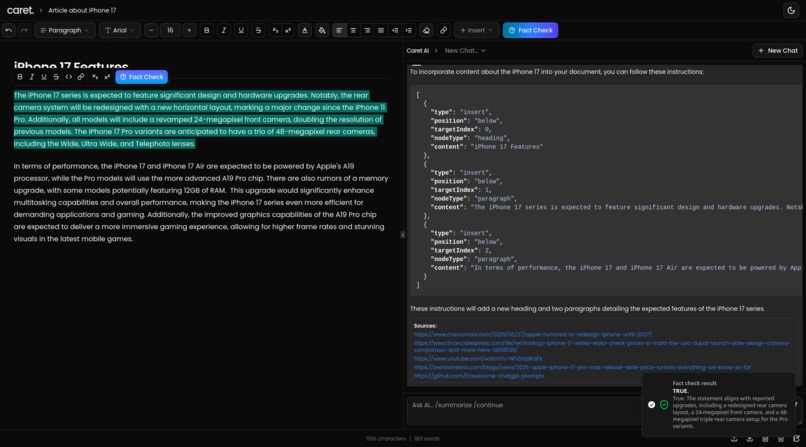
Task: Apply superscript via floating toolbar
Action: [x=107, y=77]
